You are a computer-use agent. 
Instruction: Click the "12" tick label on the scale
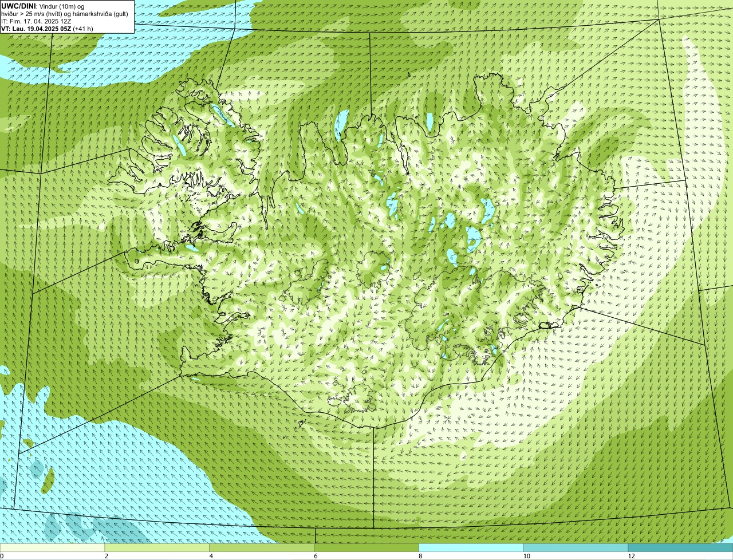point(631,556)
